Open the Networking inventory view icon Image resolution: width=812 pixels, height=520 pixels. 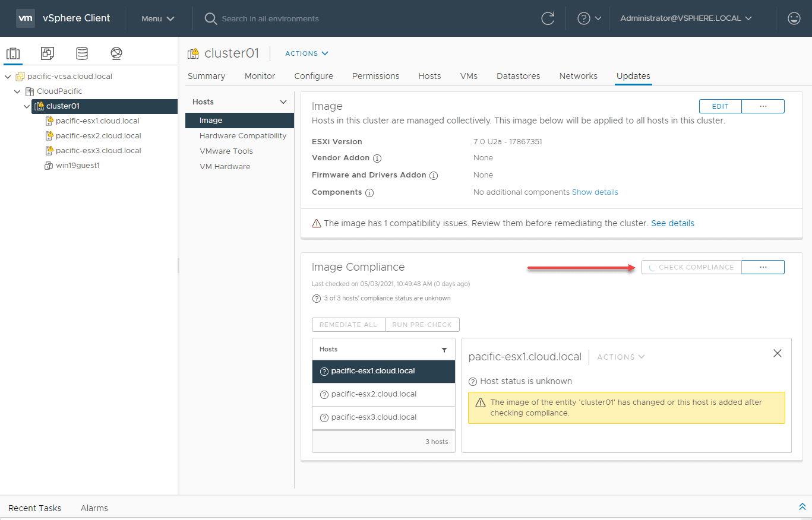click(116, 53)
